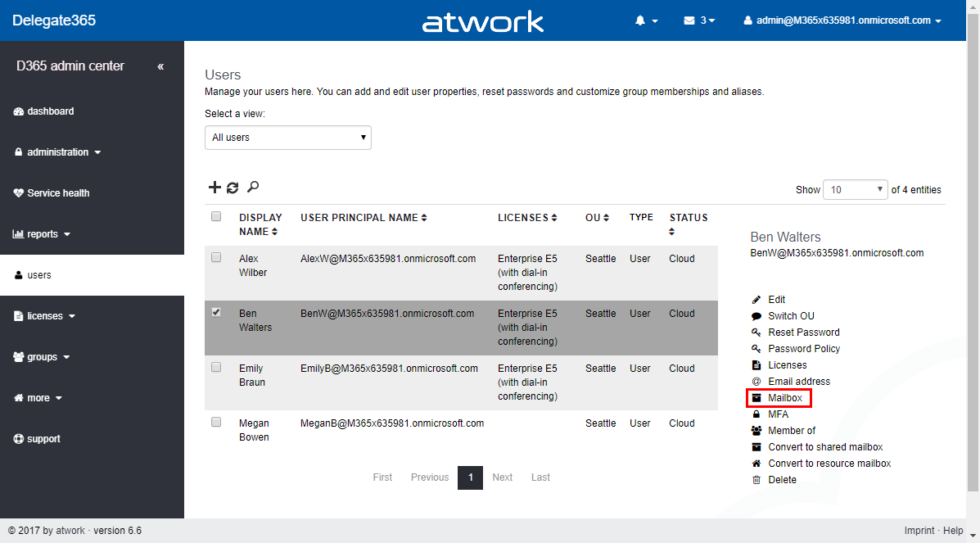Click the Mailbox archive icon

coord(756,398)
